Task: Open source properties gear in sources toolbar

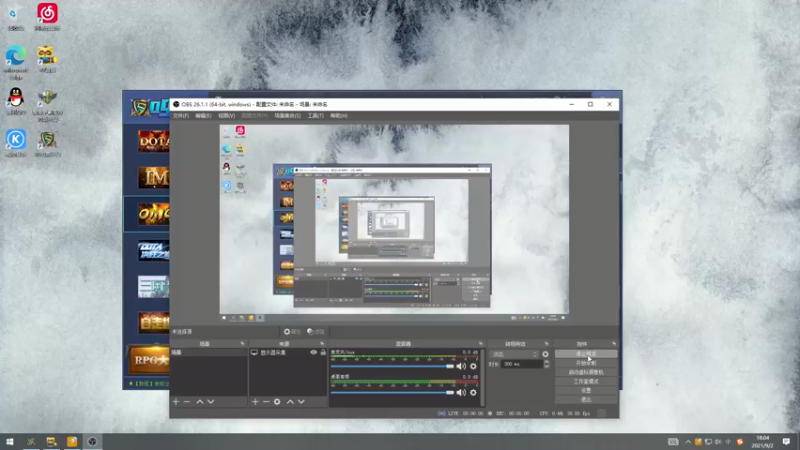Action: pos(278,401)
